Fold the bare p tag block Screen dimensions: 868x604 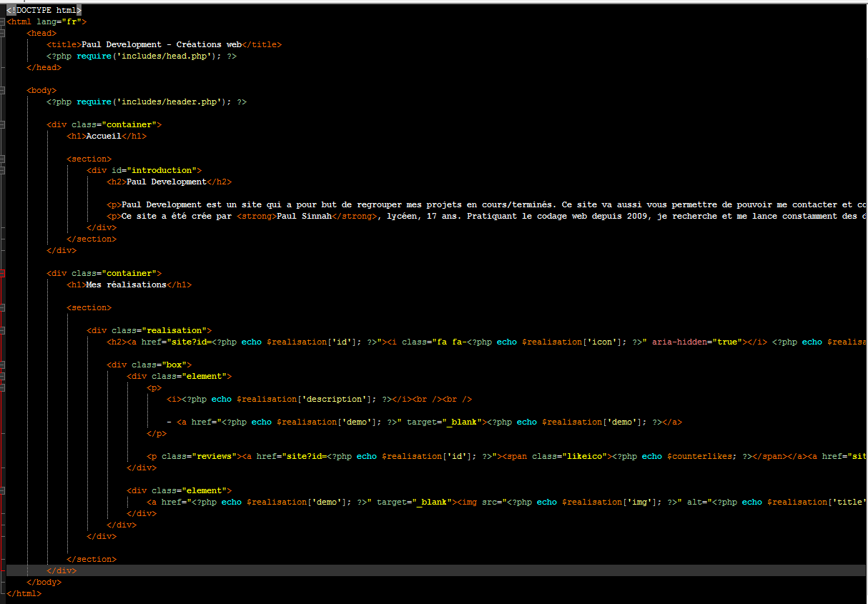pyautogui.click(x=3, y=387)
